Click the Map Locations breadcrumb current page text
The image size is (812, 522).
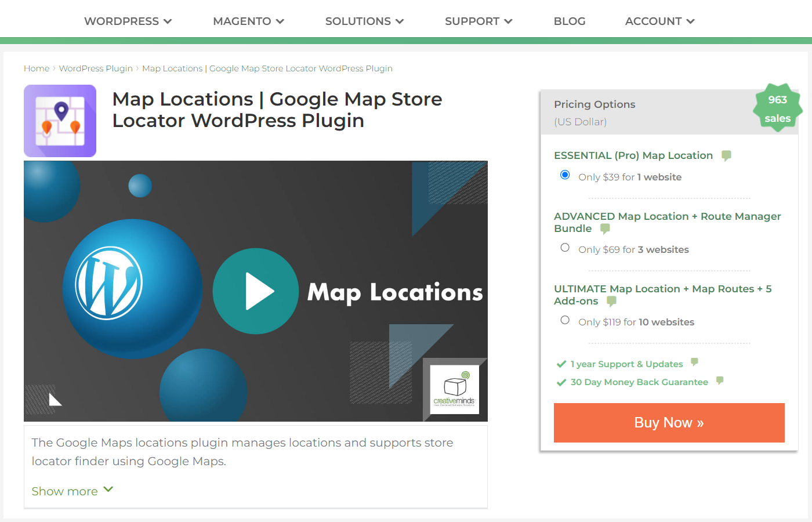click(267, 68)
